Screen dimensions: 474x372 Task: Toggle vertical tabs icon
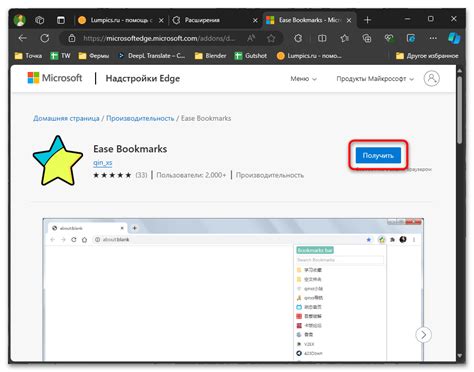coord(61,20)
